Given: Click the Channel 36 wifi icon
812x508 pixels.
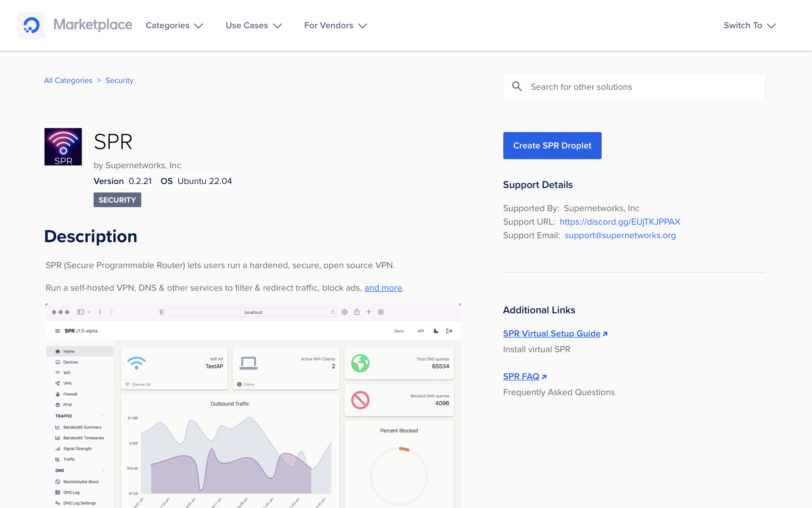Looking at the screenshot, I should [127, 384].
